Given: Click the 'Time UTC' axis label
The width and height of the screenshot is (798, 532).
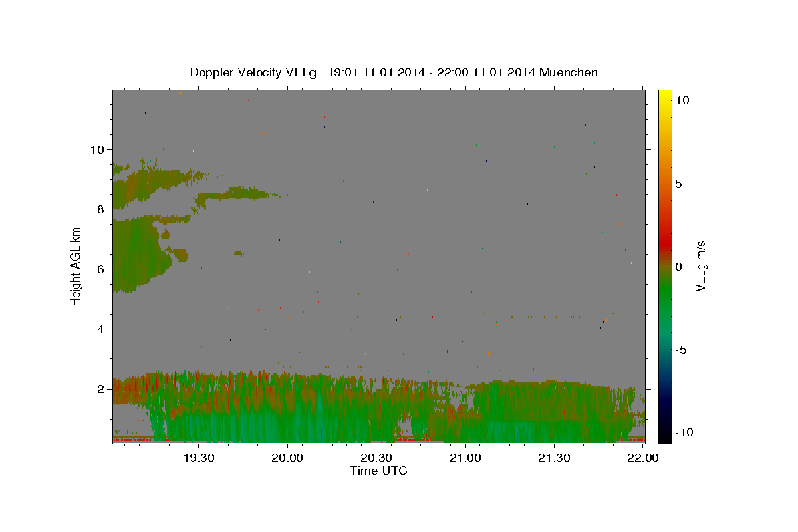Looking at the screenshot, I should click(x=378, y=471).
